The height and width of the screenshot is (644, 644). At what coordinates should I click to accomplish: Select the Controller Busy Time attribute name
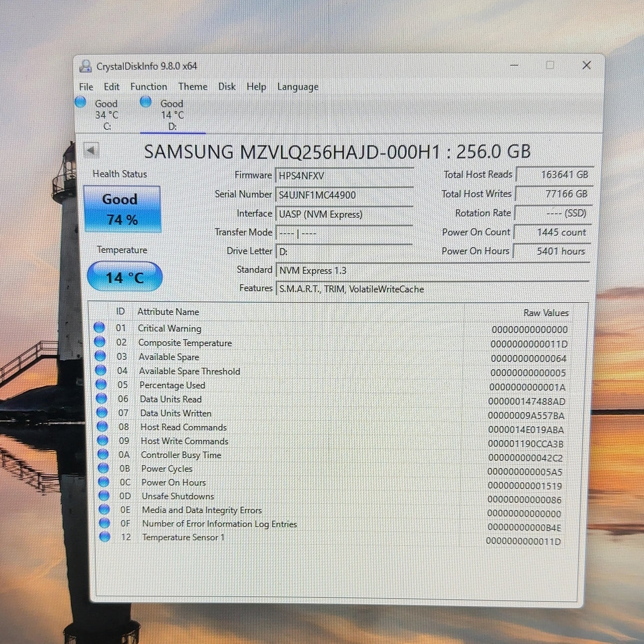(x=181, y=455)
